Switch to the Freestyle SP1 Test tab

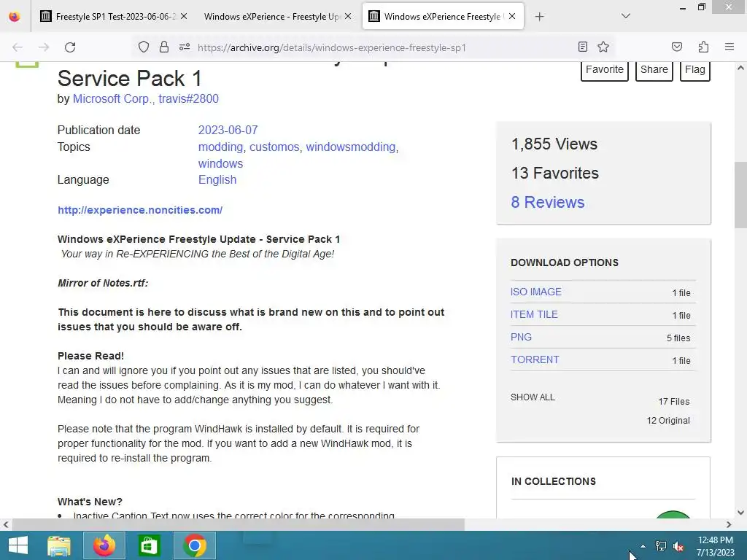[x=113, y=17]
